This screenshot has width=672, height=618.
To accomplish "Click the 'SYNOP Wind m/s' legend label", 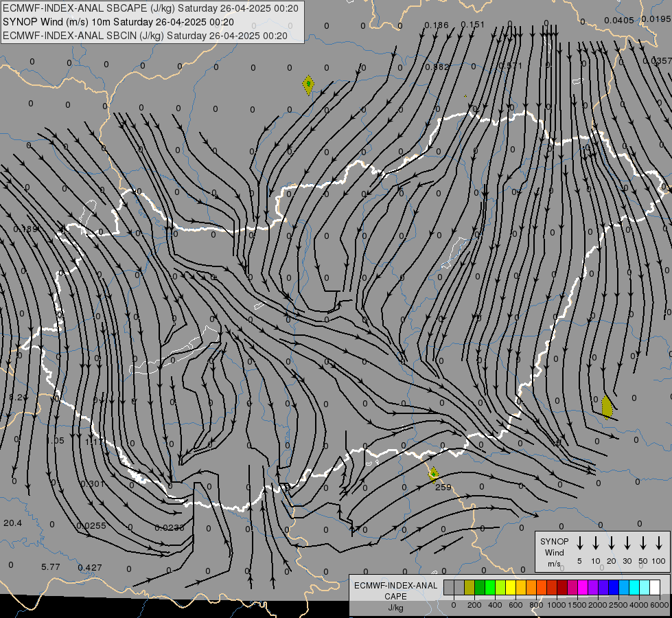I will 554,553.
